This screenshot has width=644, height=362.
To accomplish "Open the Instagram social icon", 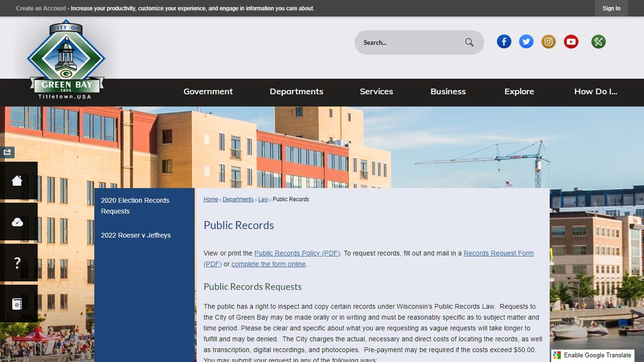I will click(548, 42).
